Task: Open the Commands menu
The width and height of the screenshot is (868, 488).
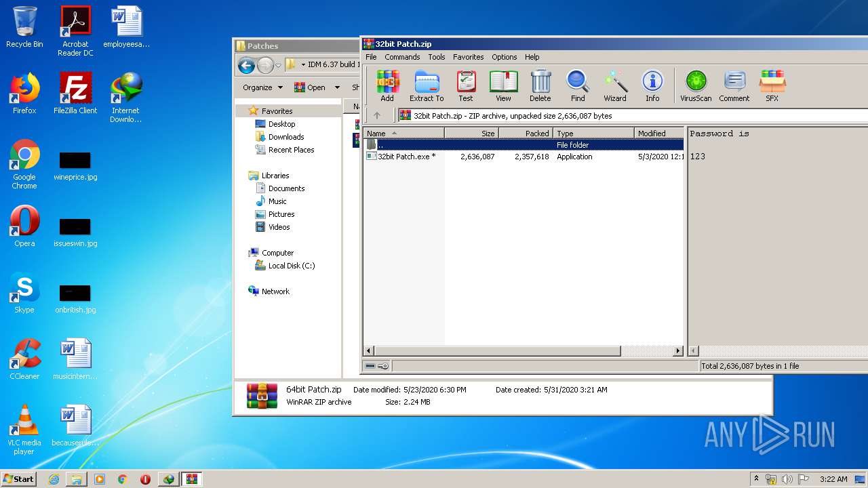Action: (x=402, y=57)
